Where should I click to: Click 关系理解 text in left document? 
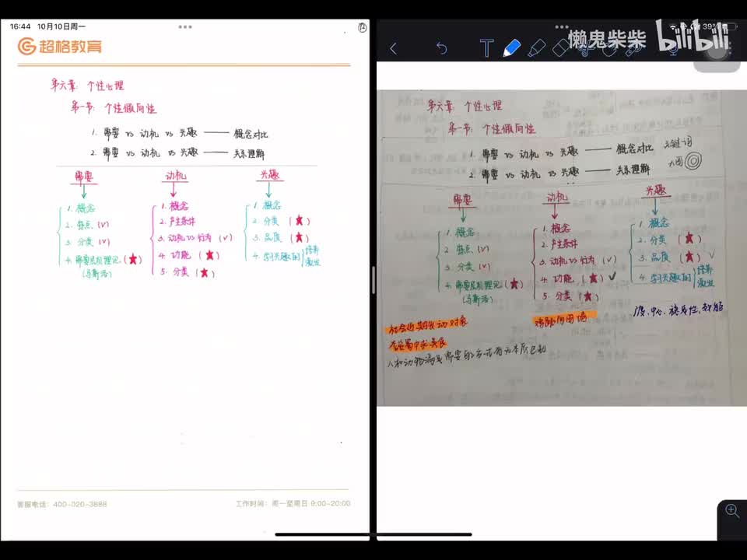click(249, 153)
